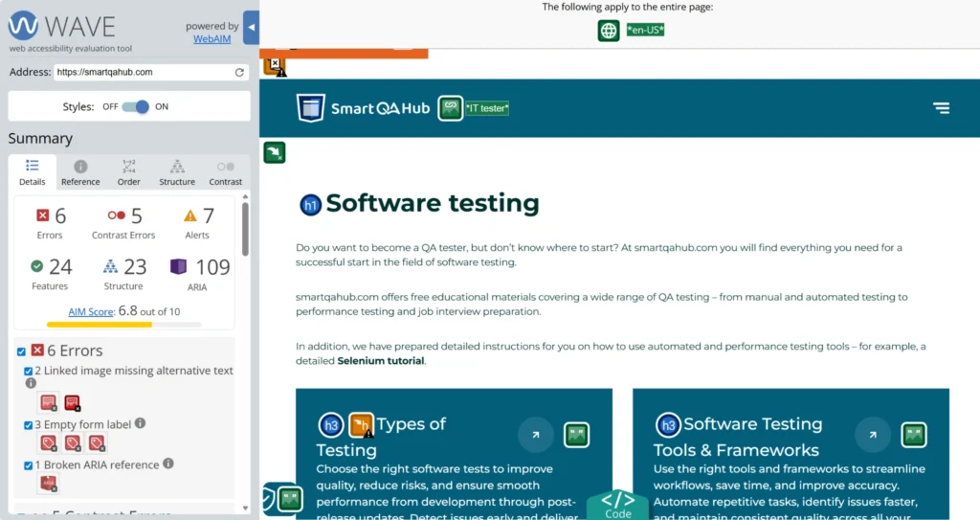
Task: Click green skip link icon below the header
Action: click(275, 152)
